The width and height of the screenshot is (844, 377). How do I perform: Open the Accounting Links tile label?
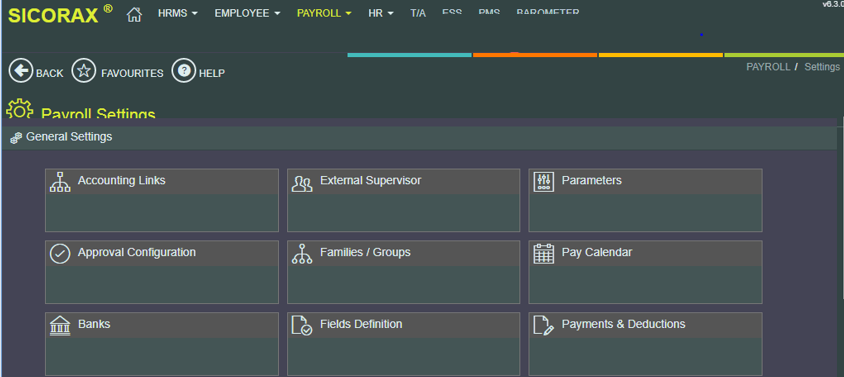122,180
